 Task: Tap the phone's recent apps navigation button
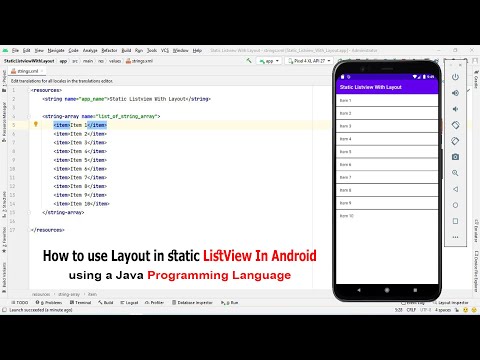(415, 290)
